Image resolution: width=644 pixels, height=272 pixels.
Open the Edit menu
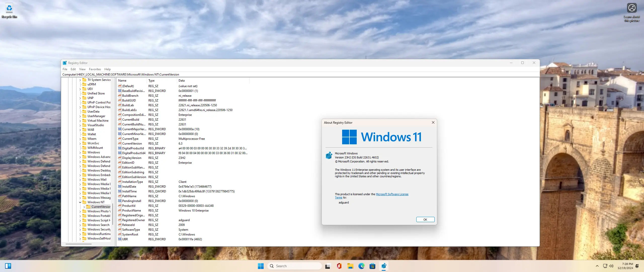pyautogui.click(x=73, y=69)
